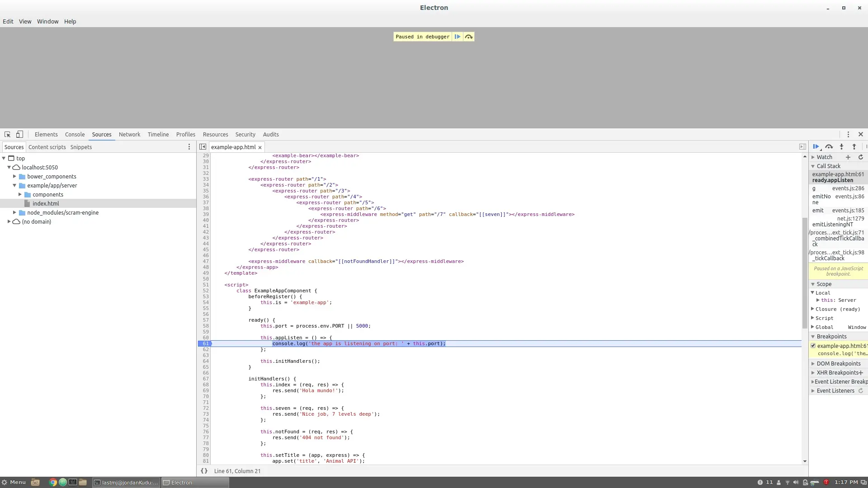Step over next function call
The height and width of the screenshot is (488, 868).
point(829,147)
